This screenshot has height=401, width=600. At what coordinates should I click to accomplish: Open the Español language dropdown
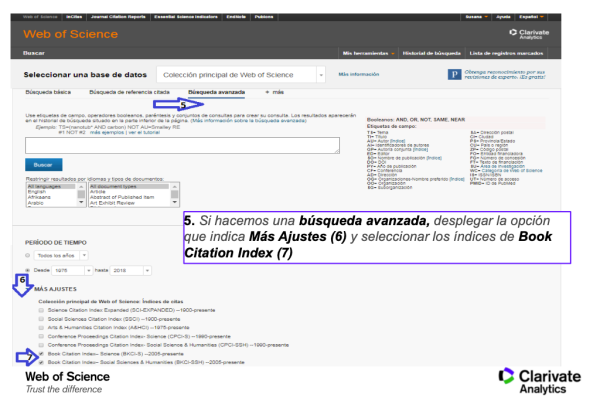click(x=531, y=17)
